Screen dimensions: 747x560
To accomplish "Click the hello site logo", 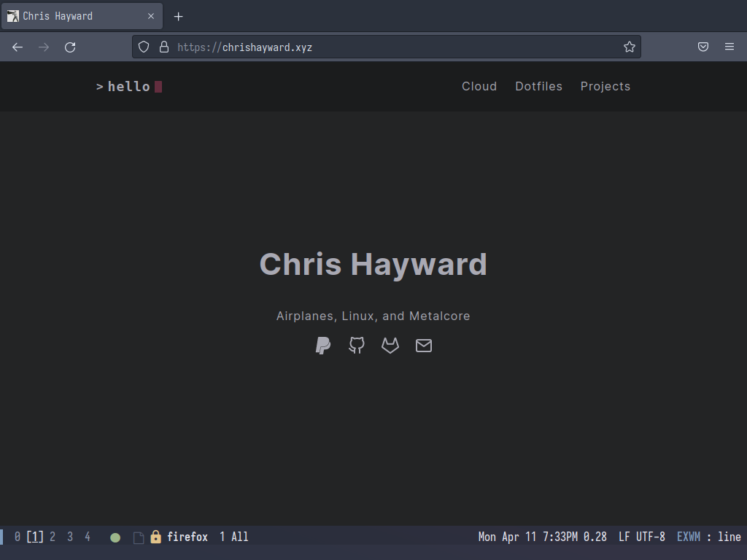I will coord(129,87).
